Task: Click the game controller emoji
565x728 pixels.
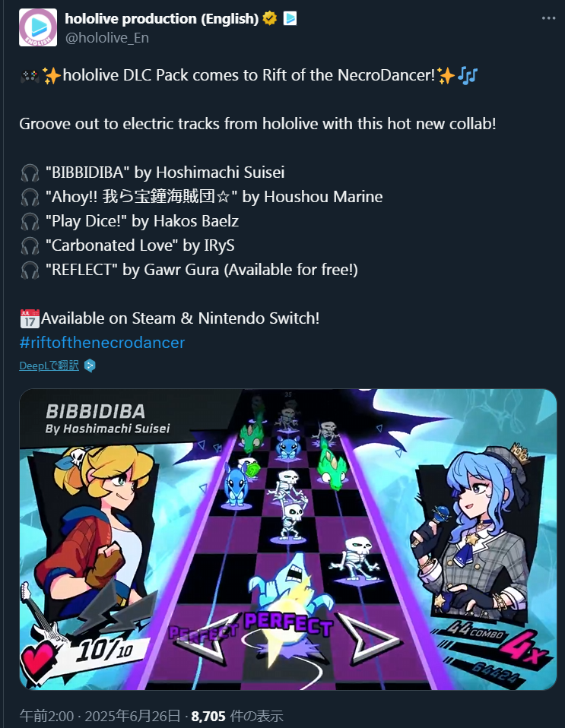Action: pos(30,75)
